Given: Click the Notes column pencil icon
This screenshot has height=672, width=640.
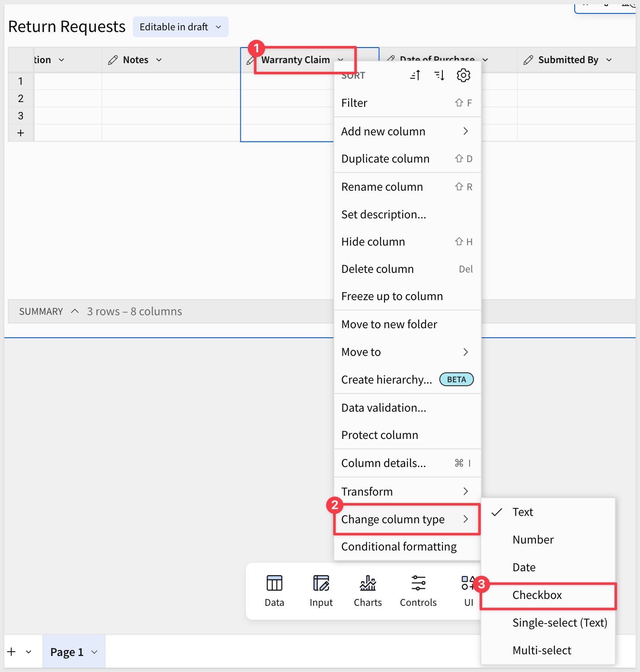Looking at the screenshot, I should (113, 60).
